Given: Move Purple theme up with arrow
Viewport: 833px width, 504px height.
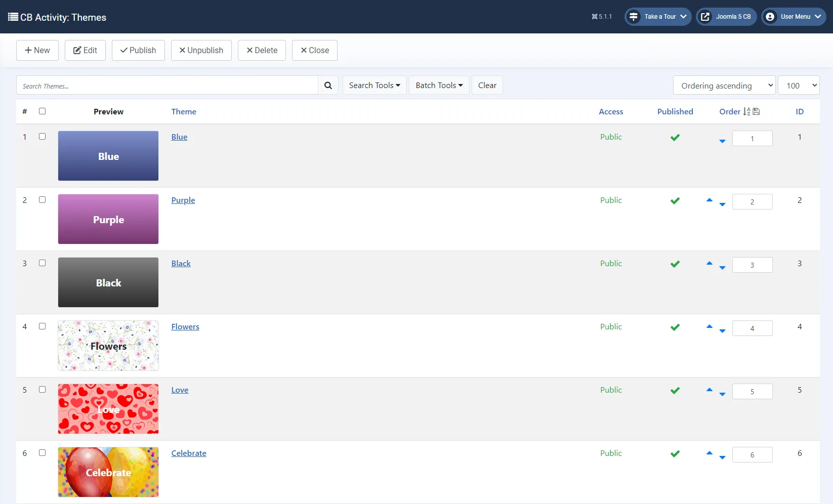Looking at the screenshot, I should point(710,200).
